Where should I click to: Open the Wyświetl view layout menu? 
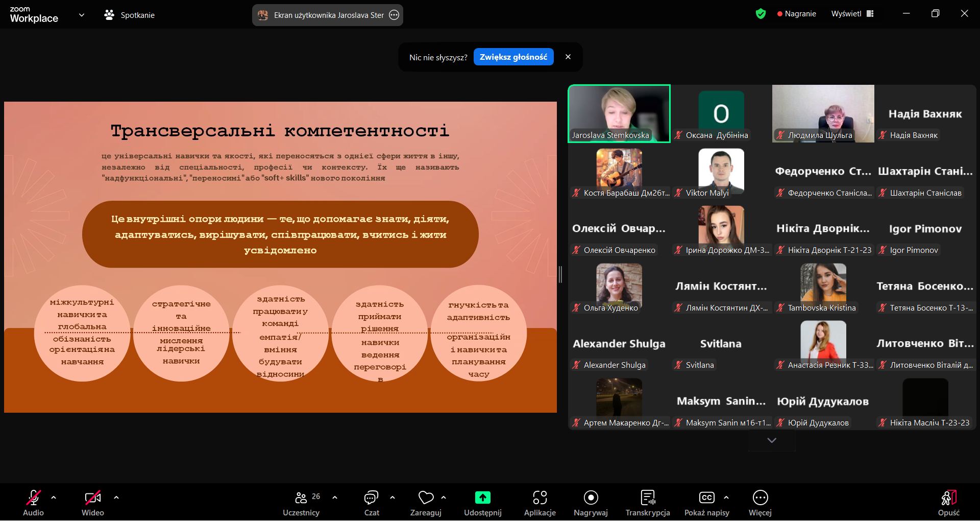click(x=852, y=14)
